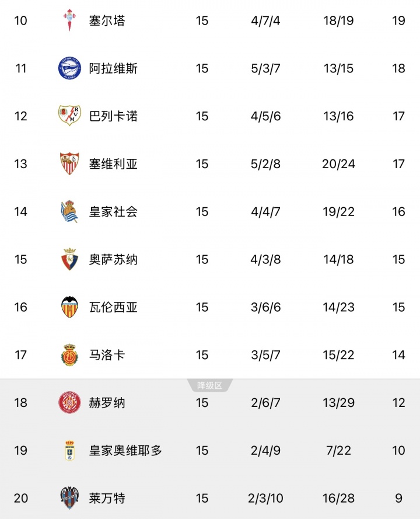Viewport: 420px width, 519px height.
Task: Tap the Girona club crest
Action: click(69, 403)
